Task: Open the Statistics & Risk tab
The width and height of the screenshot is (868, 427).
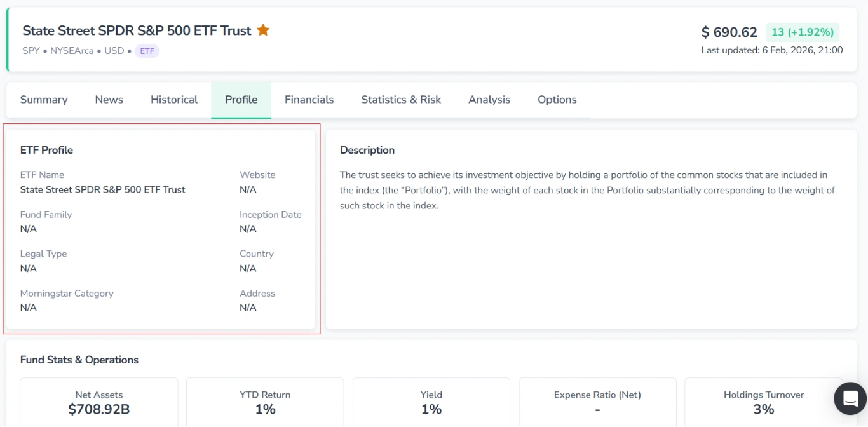Action: 400,100
